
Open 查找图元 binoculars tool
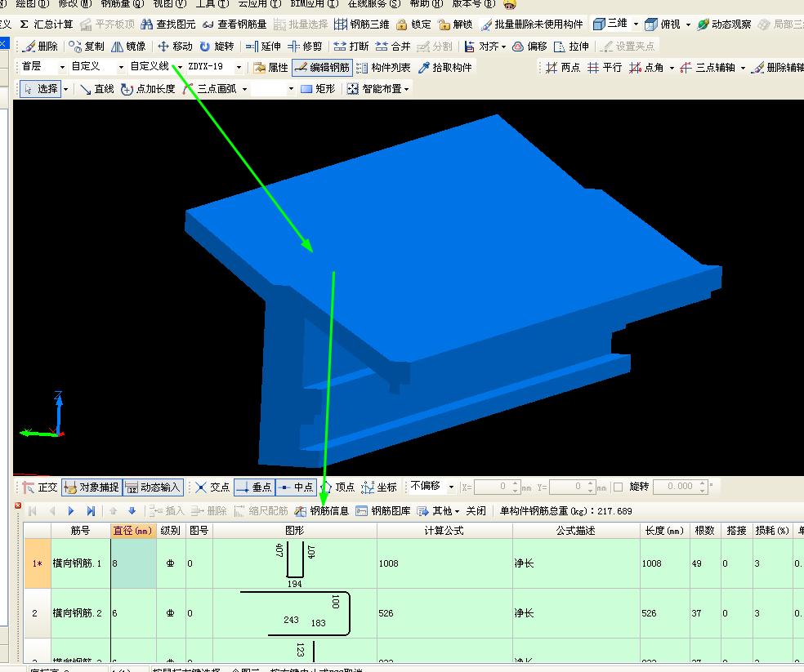point(168,24)
